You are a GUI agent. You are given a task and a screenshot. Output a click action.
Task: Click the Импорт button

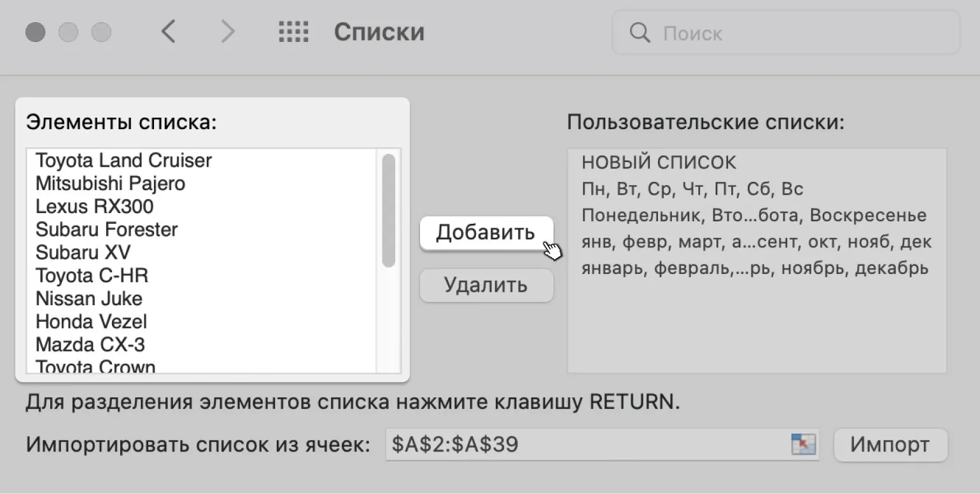(890, 444)
